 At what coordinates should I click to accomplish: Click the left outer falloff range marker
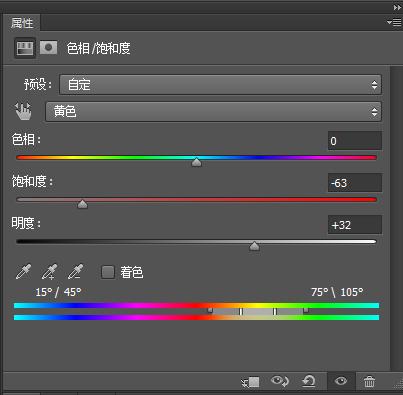pos(210,310)
